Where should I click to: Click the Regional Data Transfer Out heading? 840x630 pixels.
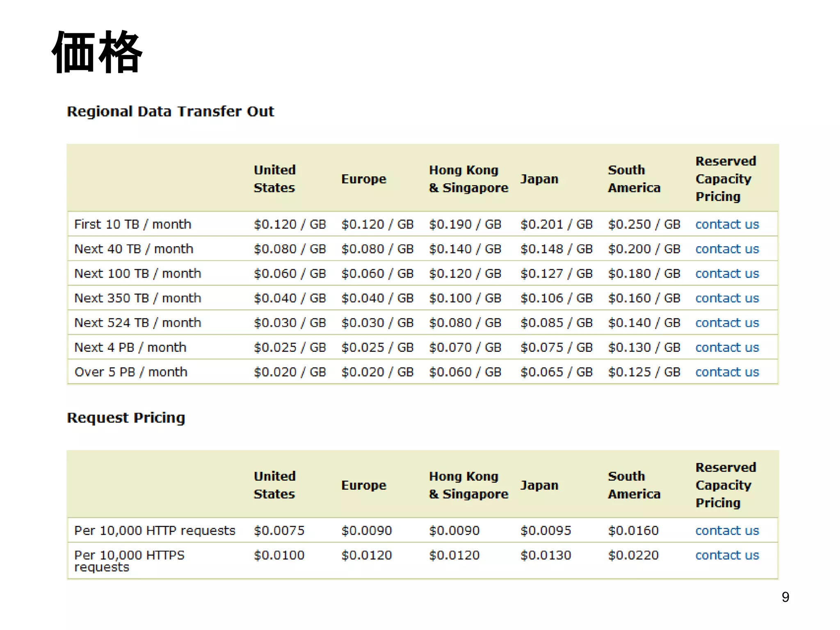point(170,112)
